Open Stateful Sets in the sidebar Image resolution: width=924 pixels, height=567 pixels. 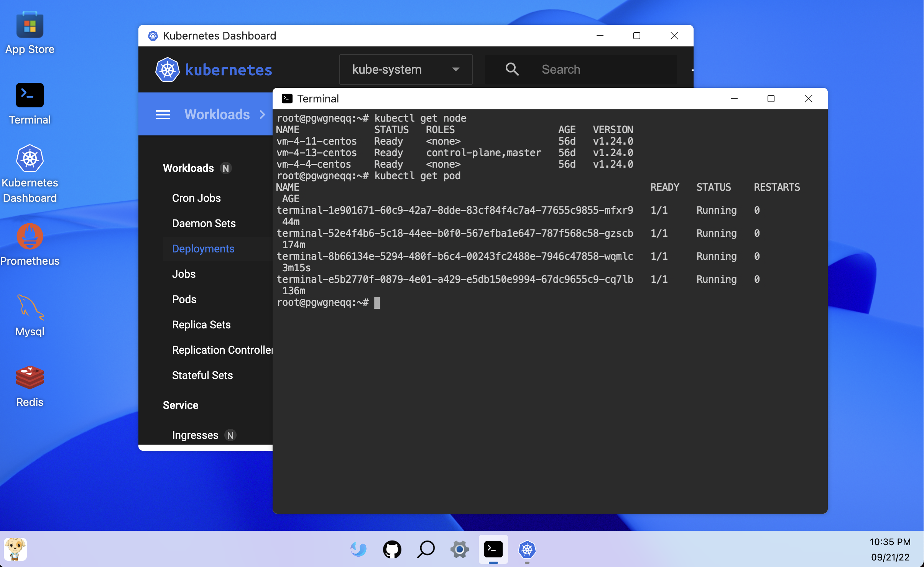coord(202,375)
